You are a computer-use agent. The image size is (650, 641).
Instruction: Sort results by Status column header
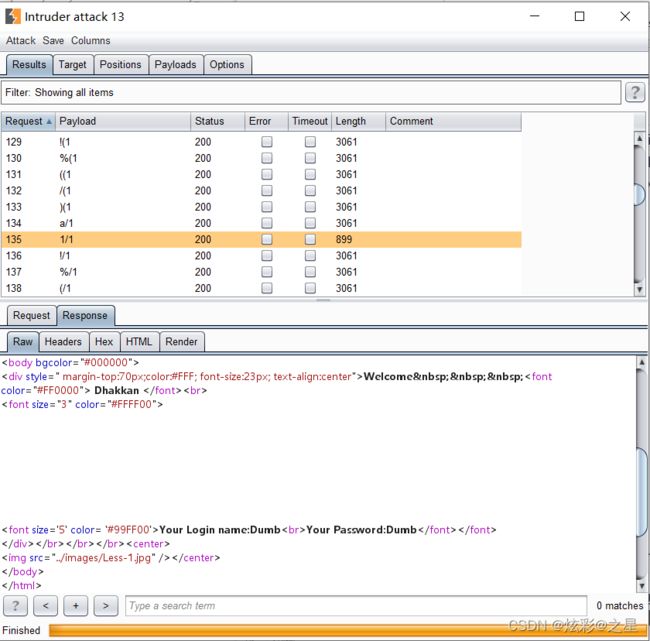pyautogui.click(x=218, y=121)
